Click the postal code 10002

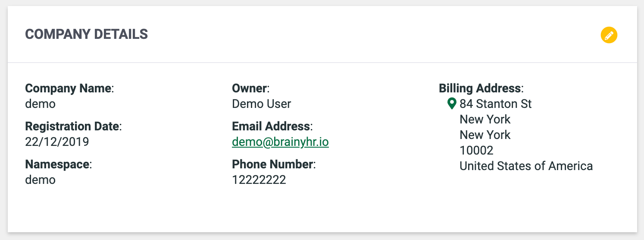pyautogui.click(x=476, y=151)
